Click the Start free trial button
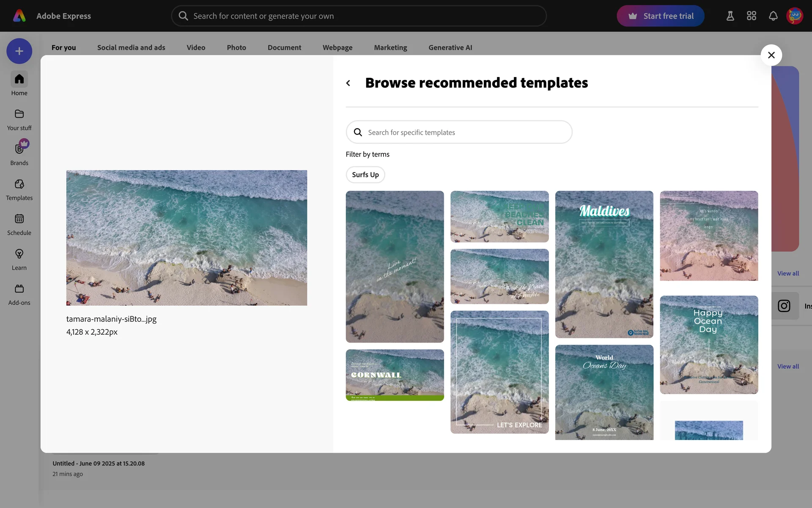Screen dimensions: 812x508 tap(660, 16)
